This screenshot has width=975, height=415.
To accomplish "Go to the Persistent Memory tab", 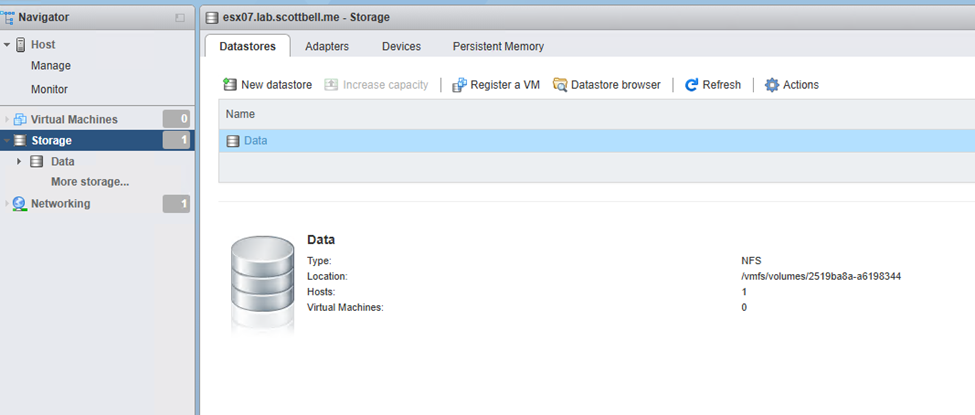I will coord(498,46).
